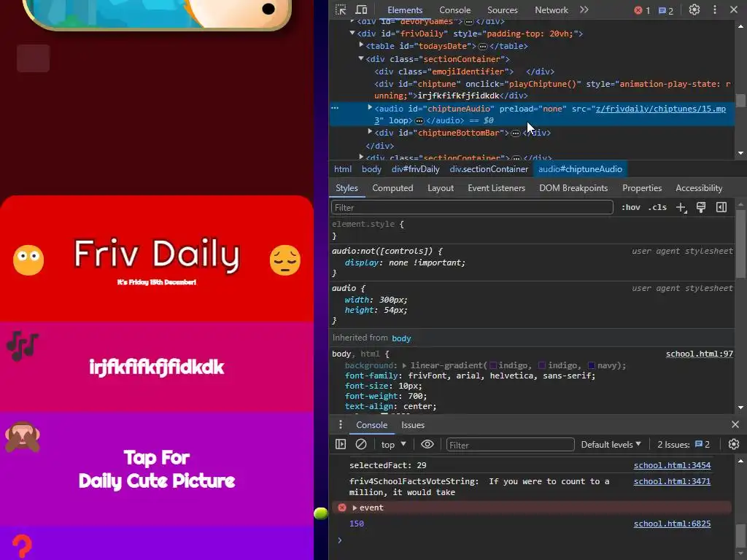Add a new style rule plus icon
The width and height of the screenshot is (747, 560).
681,208
